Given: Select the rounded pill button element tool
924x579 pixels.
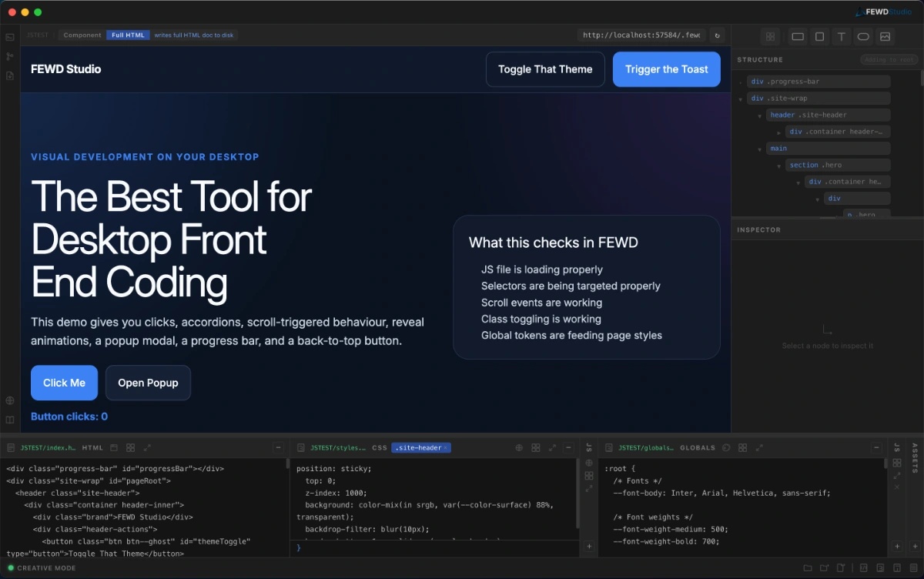Looking at the screenshot, I should click(863, 36).
